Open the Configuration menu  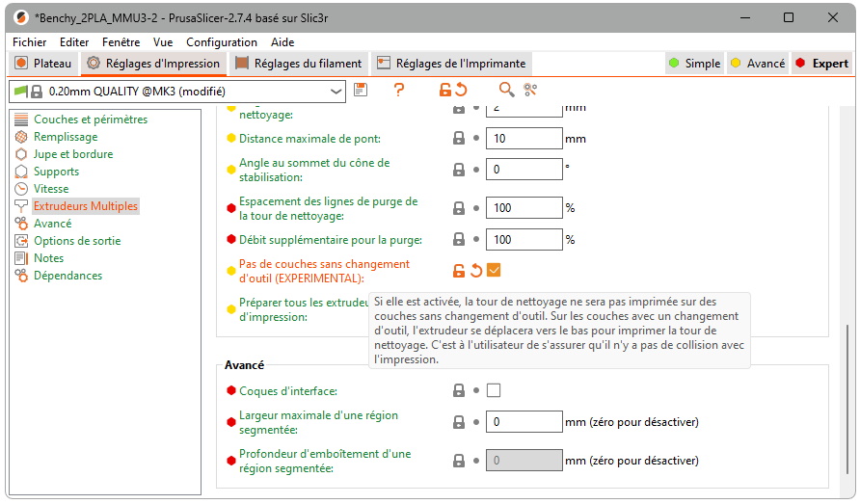pyautogui.click(x=222, y=42)
